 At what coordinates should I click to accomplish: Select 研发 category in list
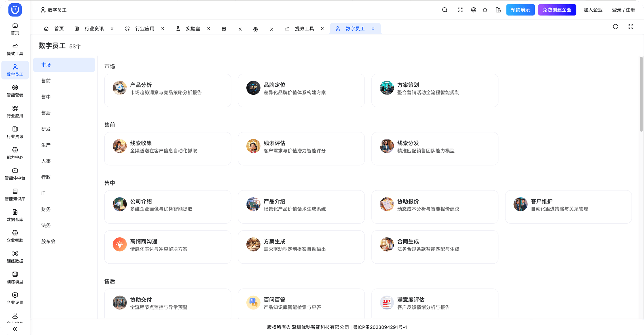point(46,129)
